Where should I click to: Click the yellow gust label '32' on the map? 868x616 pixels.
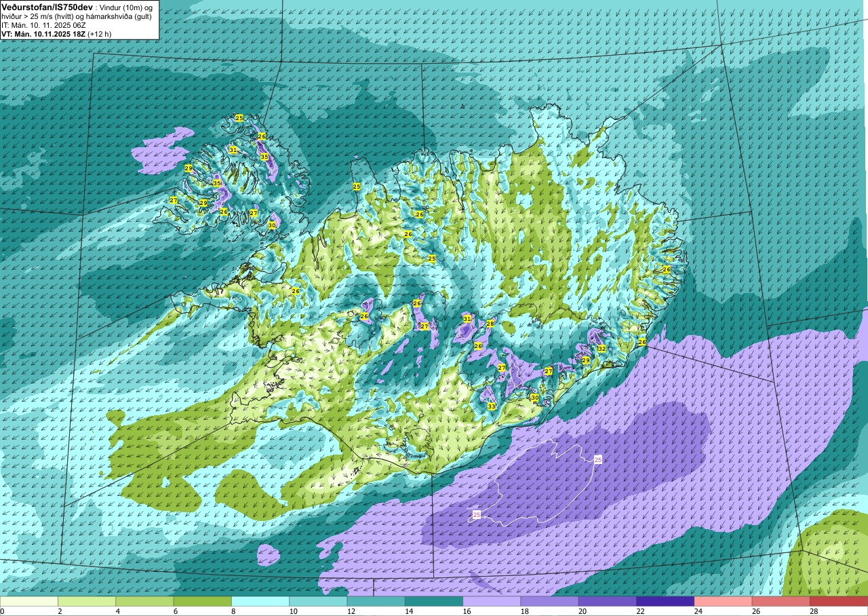pos(601,348)
